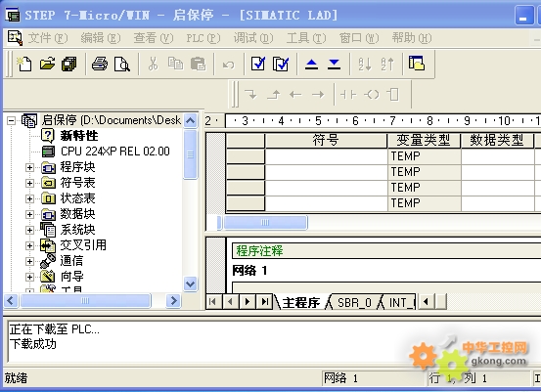The width and height of the screenshot is (541, 392).
Task: Click the Print toolbar icon
Action: 100,64
